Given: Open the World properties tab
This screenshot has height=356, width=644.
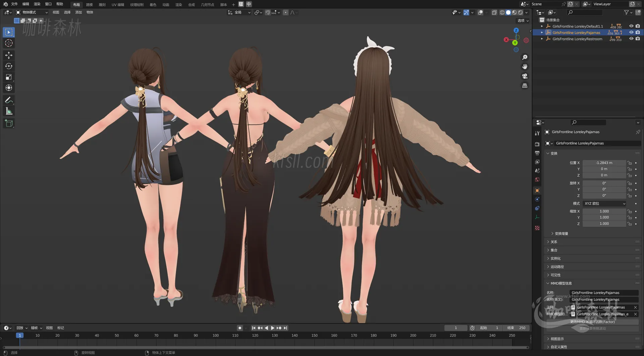Looking at the screenshot, I should pyautogui.click(x=537, y=179).
